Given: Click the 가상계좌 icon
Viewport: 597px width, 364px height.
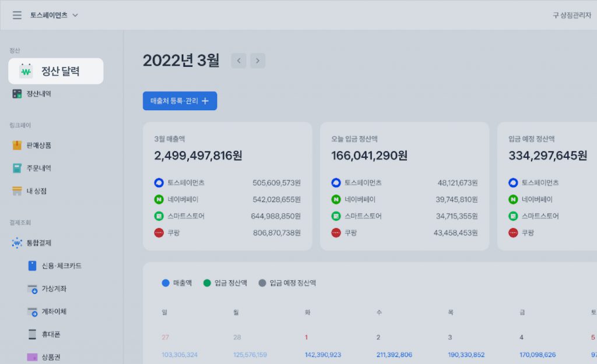Looking at the screenshot, I should click(x=33, y=289).
